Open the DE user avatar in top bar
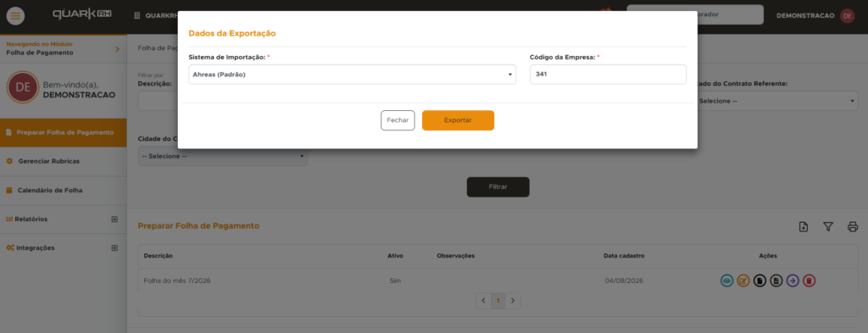This screenshot has height=333, width=868. pos(847,15)
